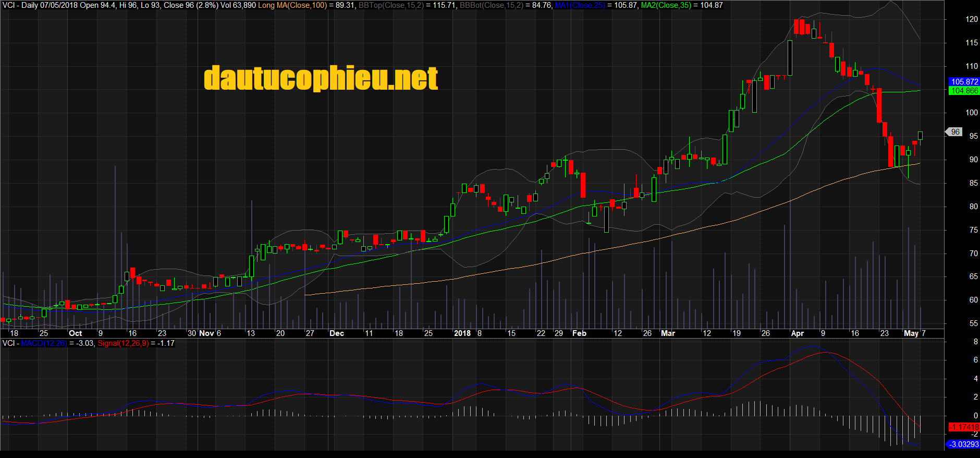Click the May month marker on date axis
Image resolution: width=980 pixels, height=458 pixels.
point(911,333)
